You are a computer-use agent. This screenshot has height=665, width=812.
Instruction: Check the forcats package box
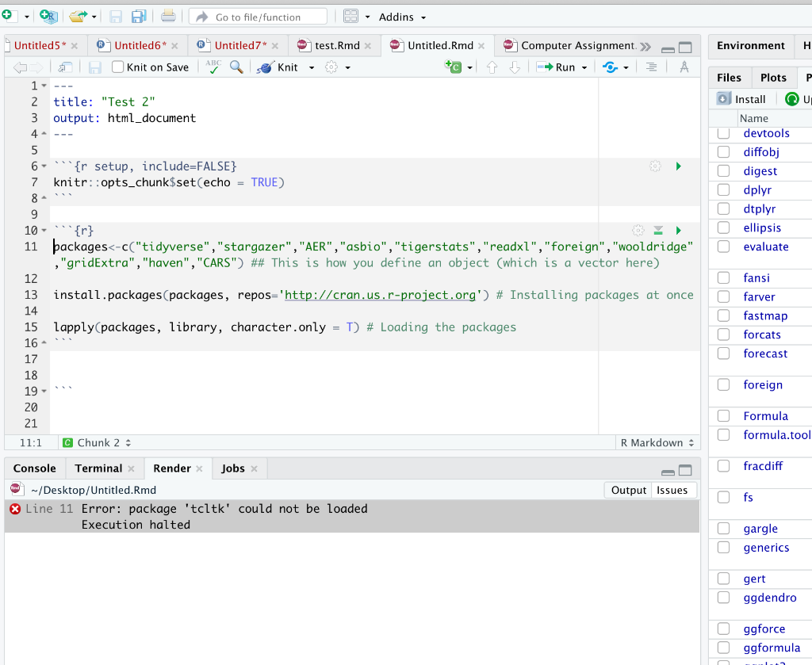(723, 334)
